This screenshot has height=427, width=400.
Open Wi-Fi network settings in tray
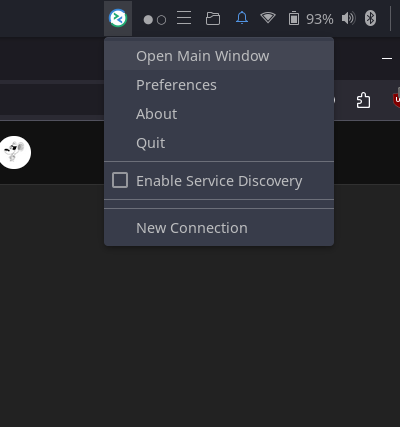pos(268,18)
